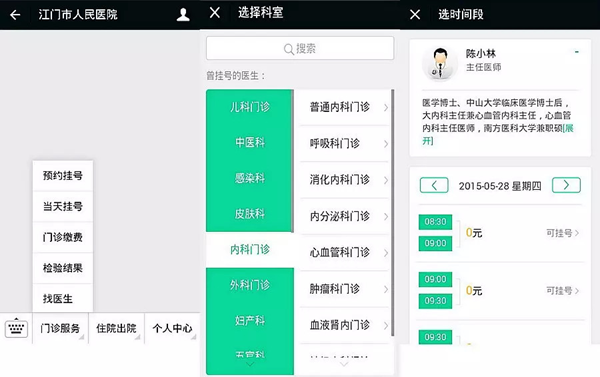Viewport: 600px width, 377px height.
Task: Close the 选择科室 screen
Action: pyautogui.click(x=215, y=13)
